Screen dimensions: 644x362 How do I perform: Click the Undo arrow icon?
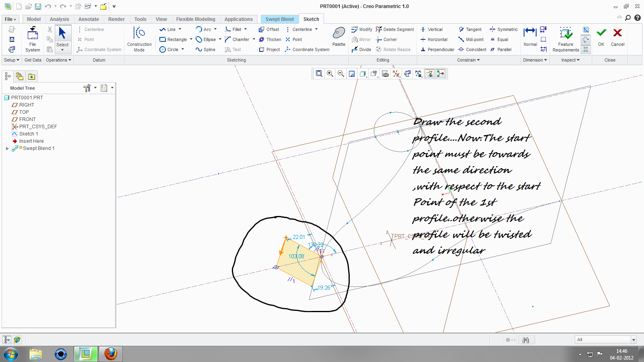click(48, 6)
